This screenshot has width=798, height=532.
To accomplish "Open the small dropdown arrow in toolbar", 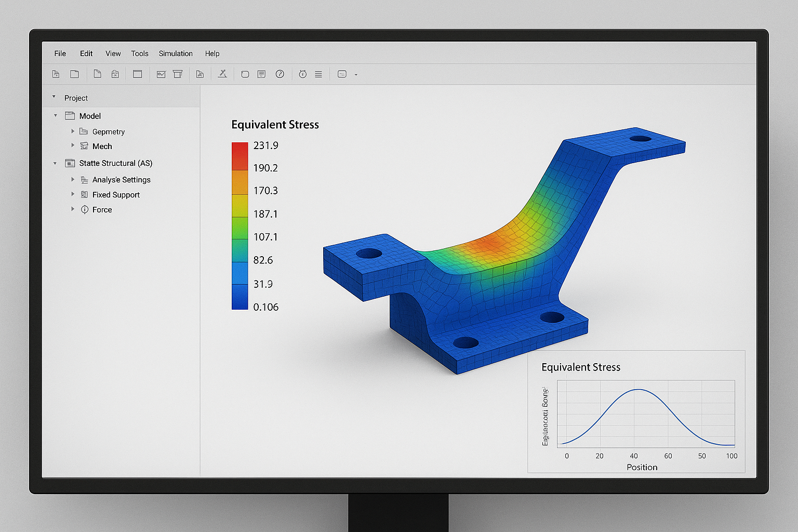I will (356, 75).
